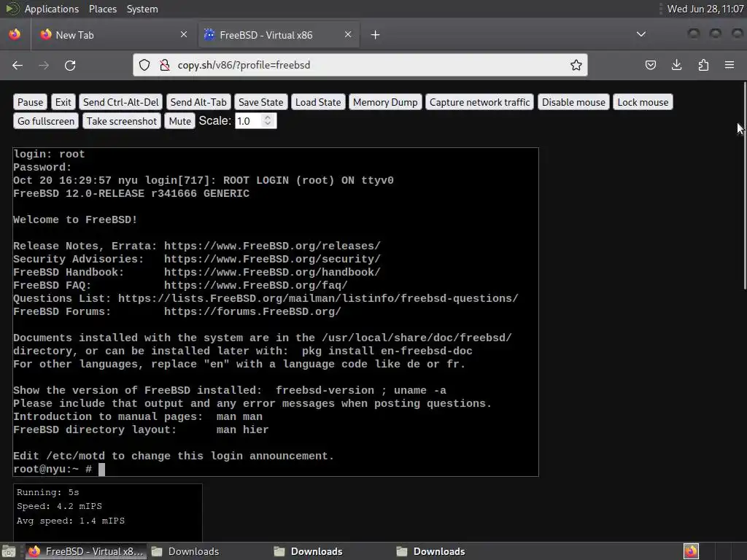747x560 pixels.
Task: Click the Firefox logo in the tab bar
Action: pyautogui.click(x=15, y=34)
